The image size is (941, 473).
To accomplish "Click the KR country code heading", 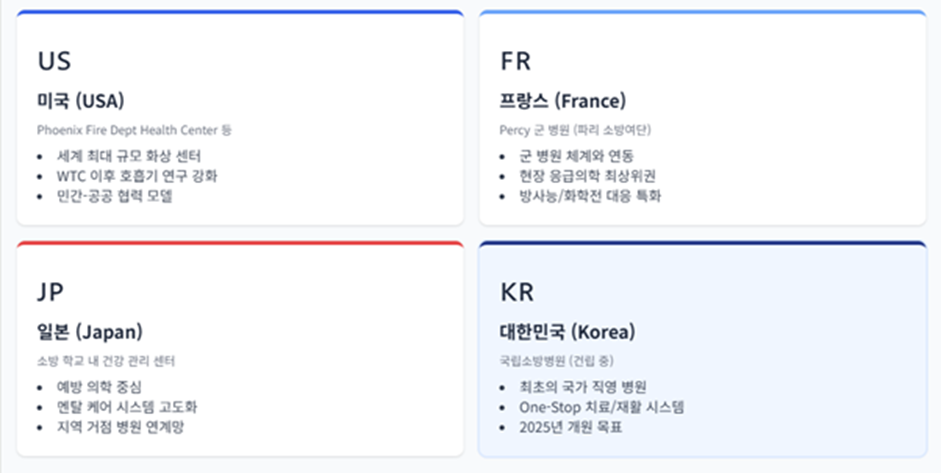I will point(517,292).
